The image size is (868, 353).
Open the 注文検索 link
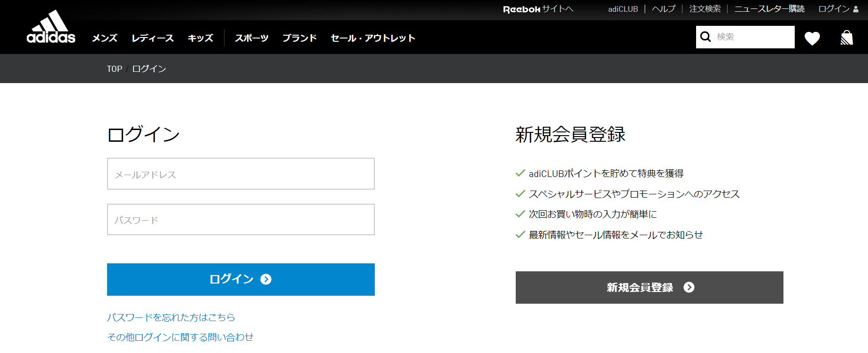click(x=705, y=9)
